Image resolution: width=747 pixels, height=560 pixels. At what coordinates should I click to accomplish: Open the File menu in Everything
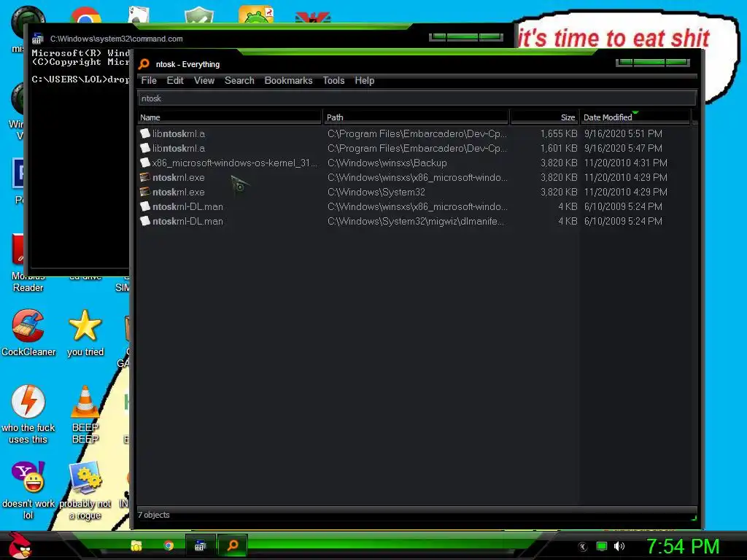click(x=149, y=80)
